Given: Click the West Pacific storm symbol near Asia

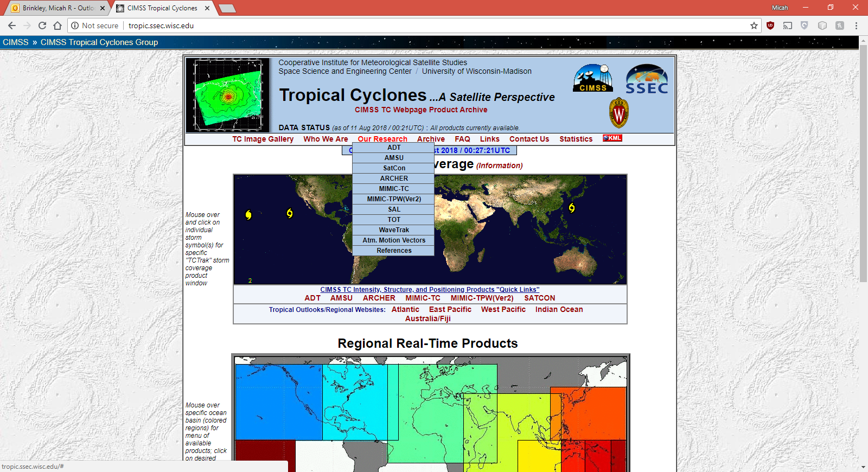Looking at the screenshot, I should (572, 208).
